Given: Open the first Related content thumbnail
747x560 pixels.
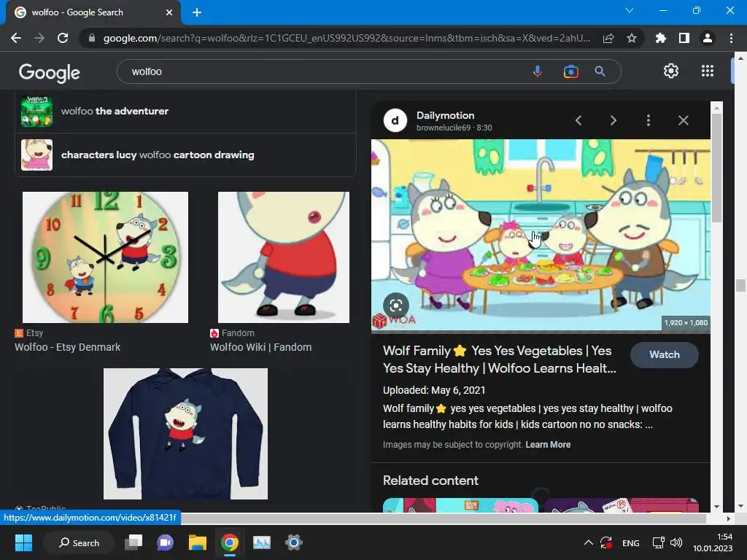Looking at the screenshot, I should (461, 505).
